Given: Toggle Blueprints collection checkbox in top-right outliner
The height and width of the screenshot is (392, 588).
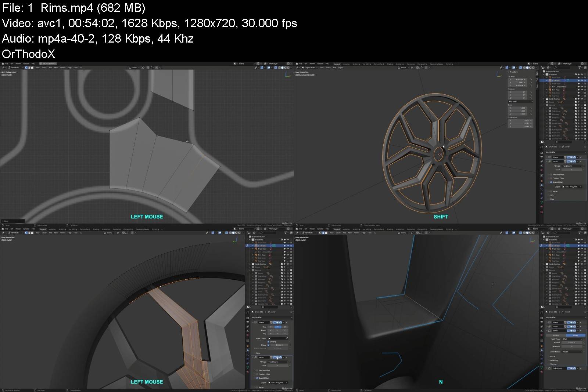Looking at the screenshot, I should pyautogui.click(x=576, y=75).
